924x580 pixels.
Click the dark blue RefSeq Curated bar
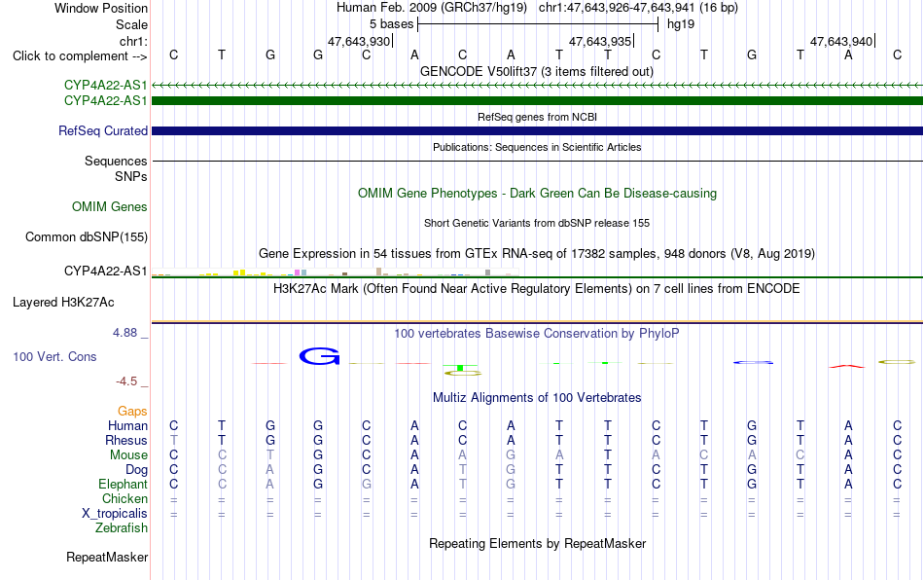[537, 130]
